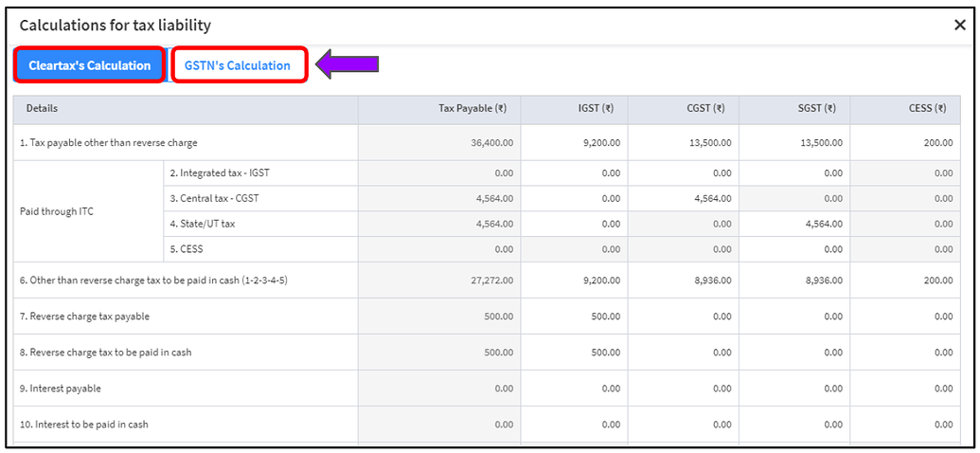Viewport: 980px width, 453px height.
Task: Open the GSTN's Calculation tab
Action: click(238, 65)
